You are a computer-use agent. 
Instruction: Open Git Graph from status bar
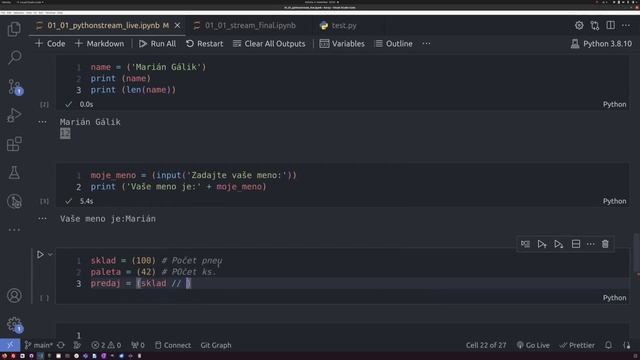216,345
